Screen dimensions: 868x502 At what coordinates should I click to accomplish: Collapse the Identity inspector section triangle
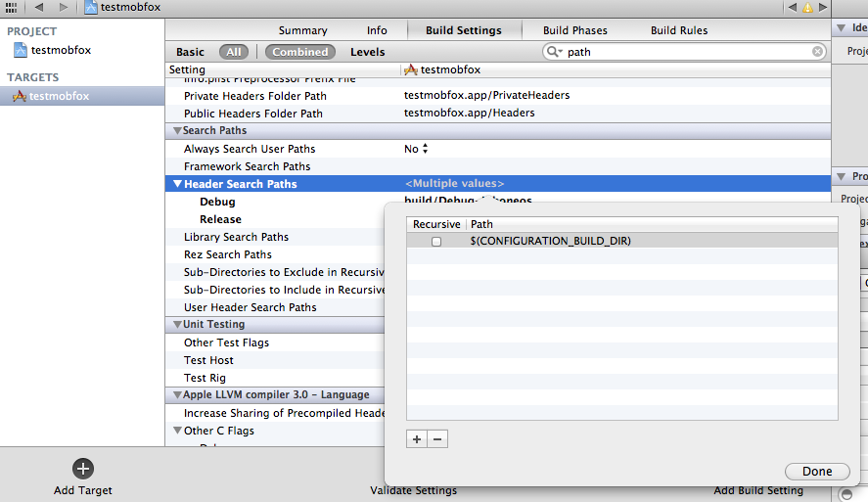[841, 27]
